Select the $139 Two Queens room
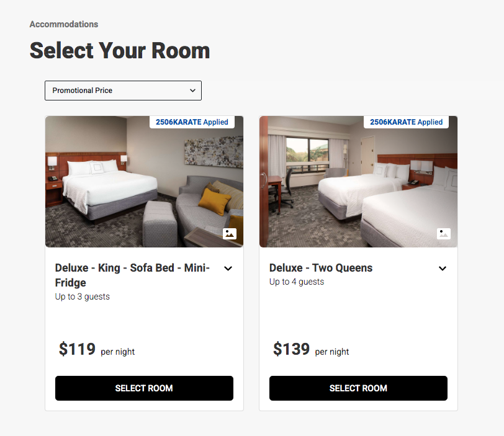 click(x=358, y=388)
